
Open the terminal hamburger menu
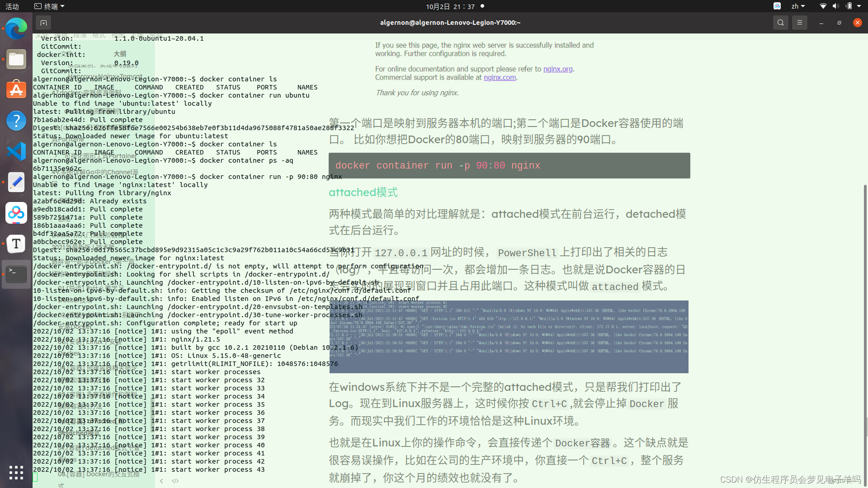click(799, 22)
